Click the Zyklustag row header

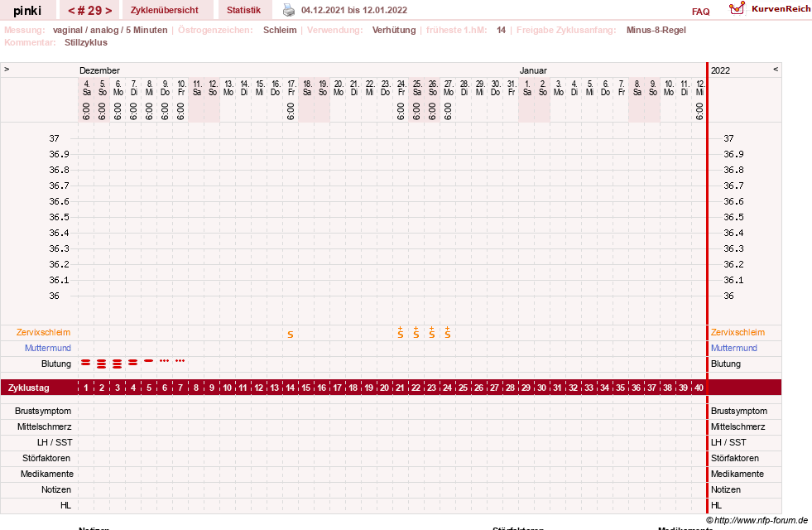click(29, 388)
